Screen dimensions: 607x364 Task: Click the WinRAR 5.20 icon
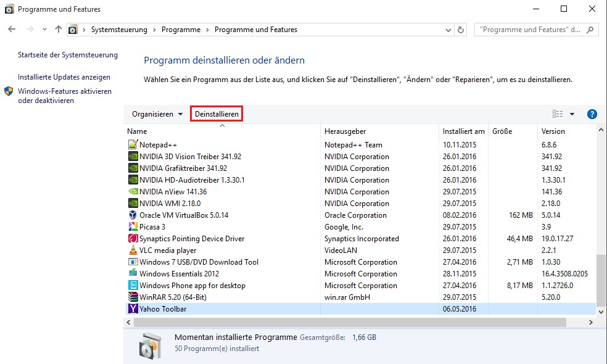tap(133, 297)
